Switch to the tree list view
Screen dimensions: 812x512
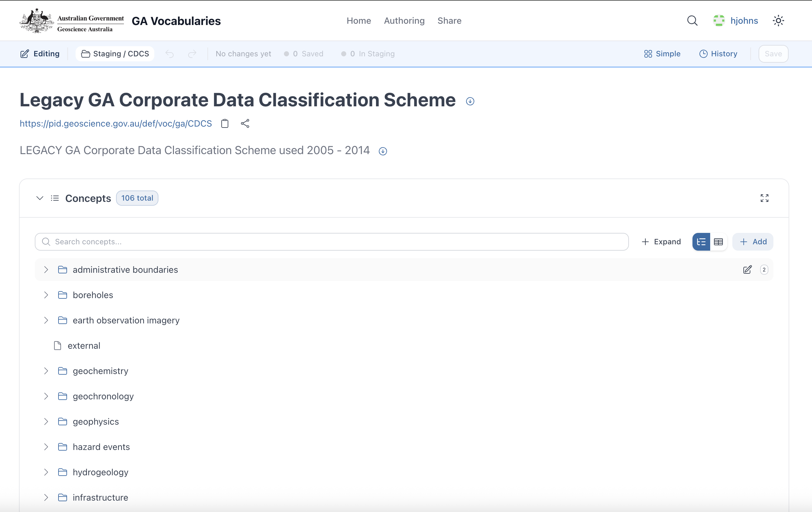pyautogui.click(x=701, y=242)
